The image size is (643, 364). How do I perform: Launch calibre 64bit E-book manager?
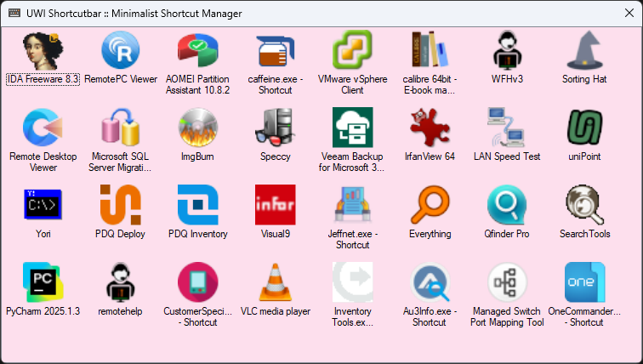pos(430,50)
